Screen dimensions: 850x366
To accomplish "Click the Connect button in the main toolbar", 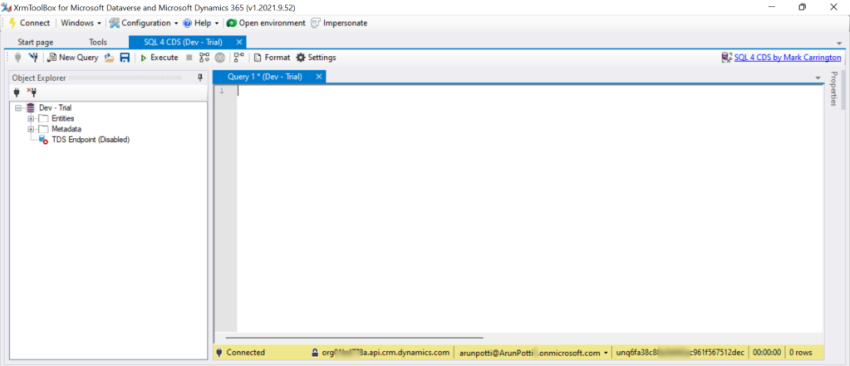I will click(29, 23).
